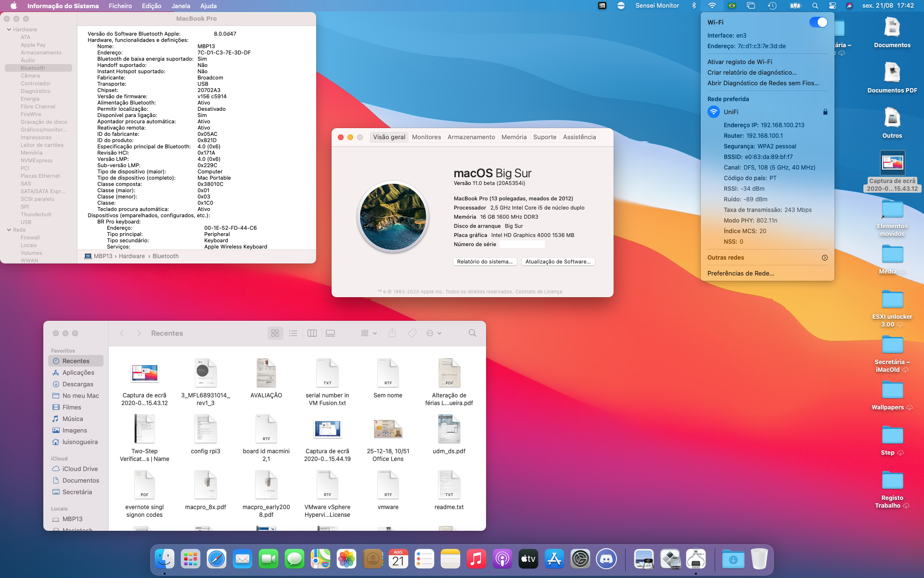Click Atualização de Software button
This screenshot has height=578, width=924.
558,262
